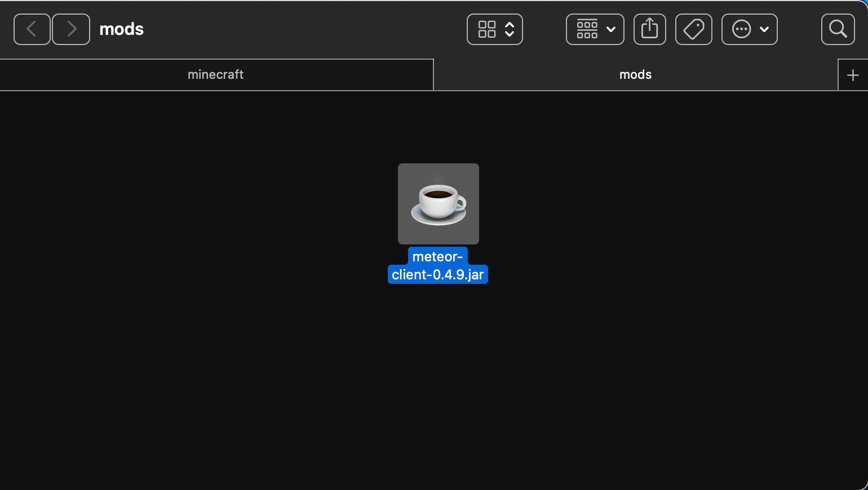Viewport: 868px width, 490px height.
Task: Click the Forward navigation arrow
Action: 70,29
